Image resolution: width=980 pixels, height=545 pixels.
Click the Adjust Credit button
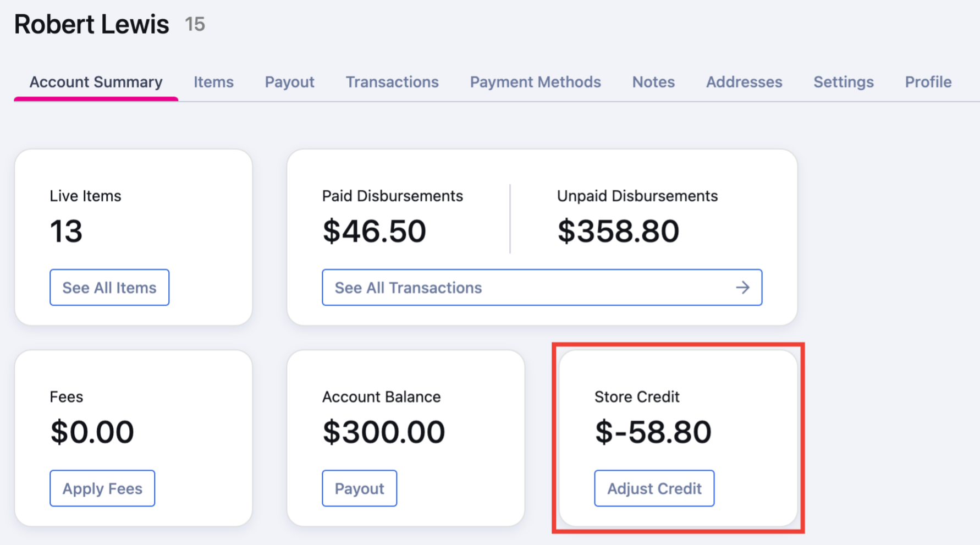click(654, 488)
